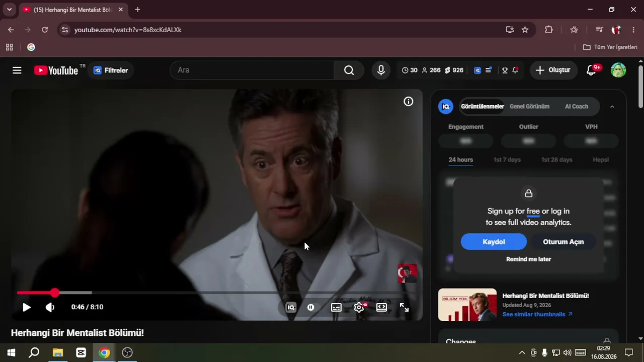Screen dimensions: 644x362
Task: Open the subscriber stat showing 266
Action: 431,70
